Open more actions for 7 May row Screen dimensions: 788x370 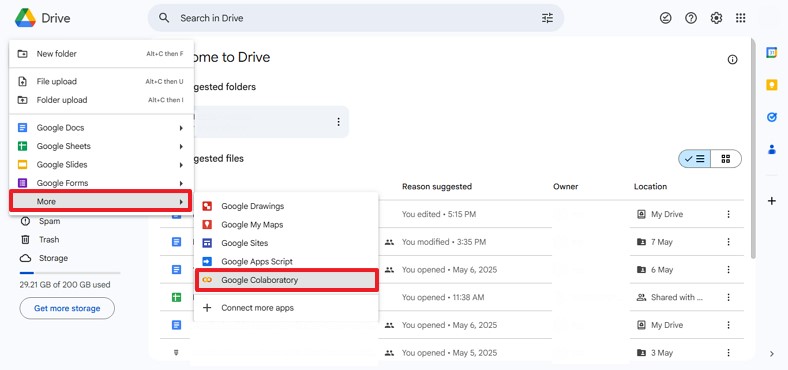pos(728,242)
